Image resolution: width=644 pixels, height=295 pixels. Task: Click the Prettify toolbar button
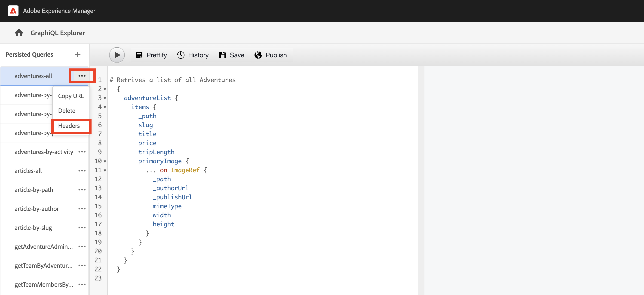pos(151,55)
